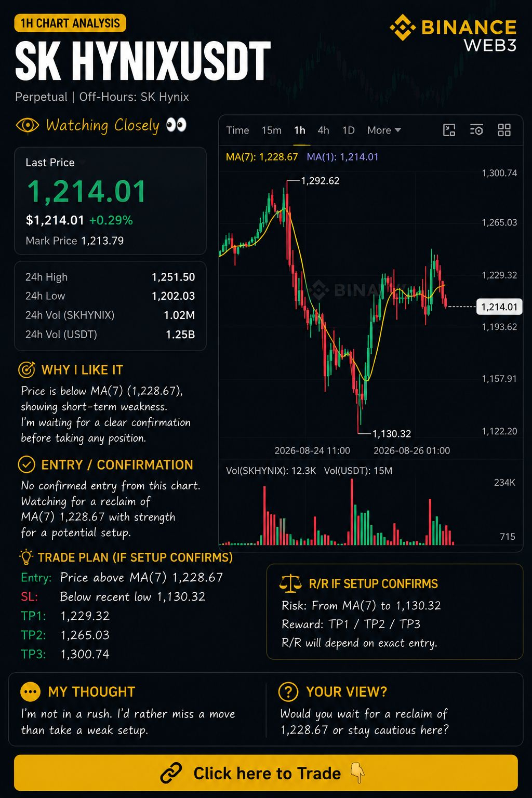Click the target icon by WHY I LIKE IT

point(26,369)
